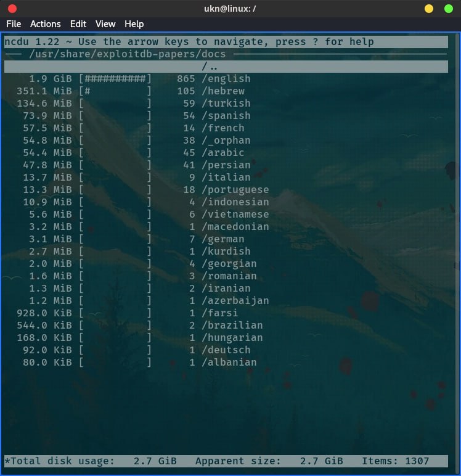Select the /brazilian directory row
This screenshot has width=461, height=476.
pos(226,325)
